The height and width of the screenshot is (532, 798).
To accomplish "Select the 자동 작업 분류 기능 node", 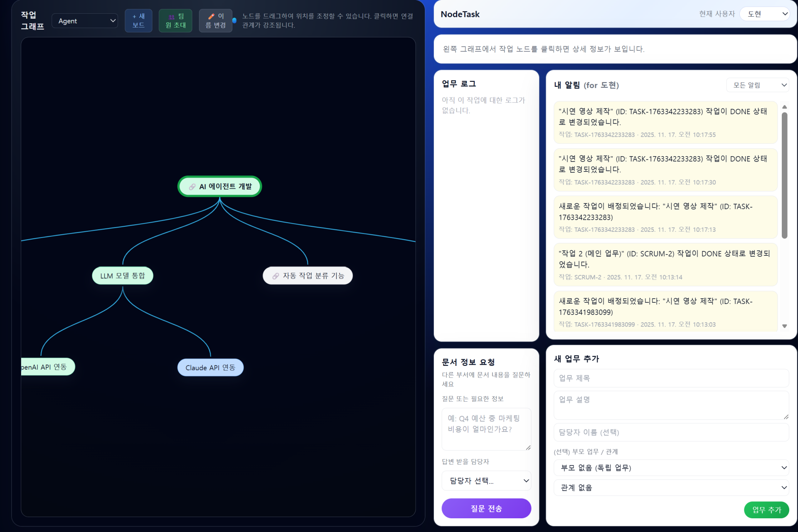I will [308, 276].
